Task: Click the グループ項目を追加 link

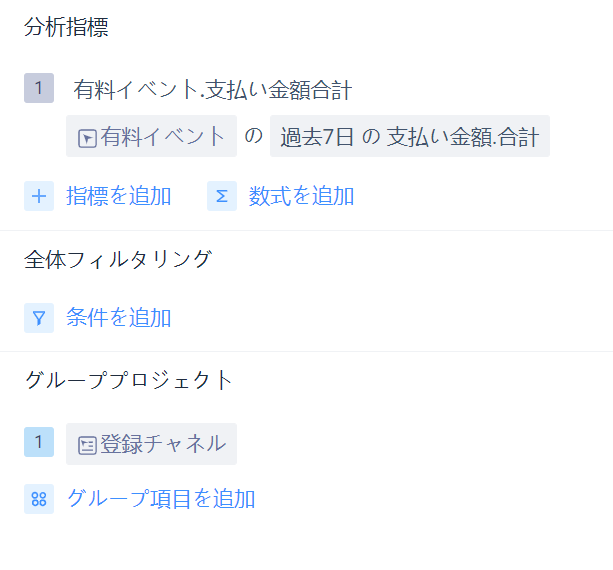Action: (x=161, y=498)
